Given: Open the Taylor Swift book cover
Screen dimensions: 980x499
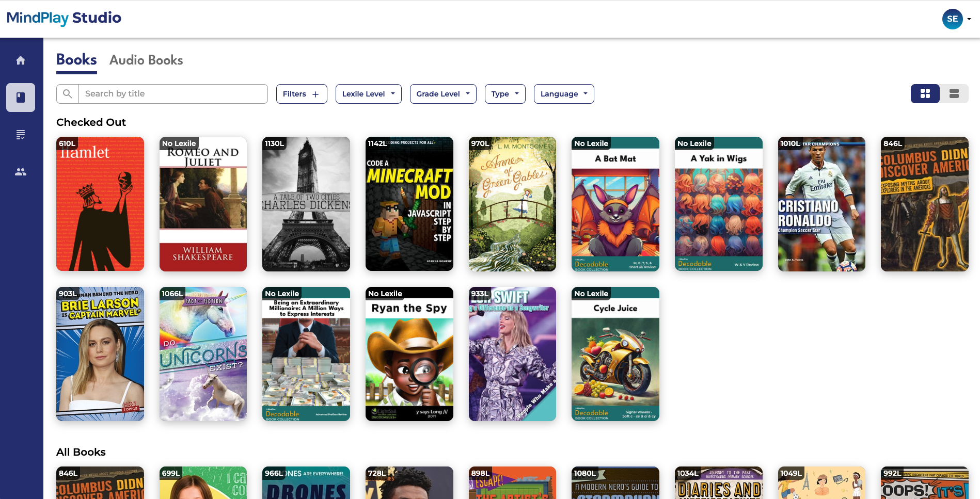Looking at the screenshot, I should (512, 354).
